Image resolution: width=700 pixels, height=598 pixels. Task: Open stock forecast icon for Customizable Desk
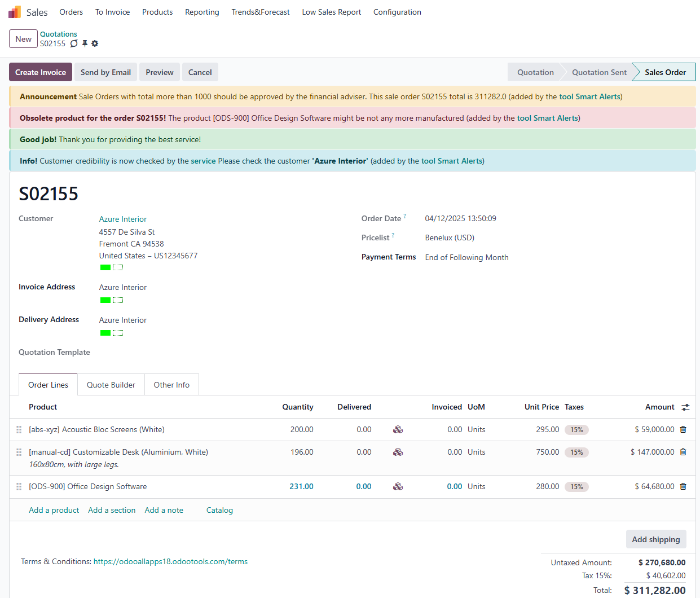click(398, 452)
